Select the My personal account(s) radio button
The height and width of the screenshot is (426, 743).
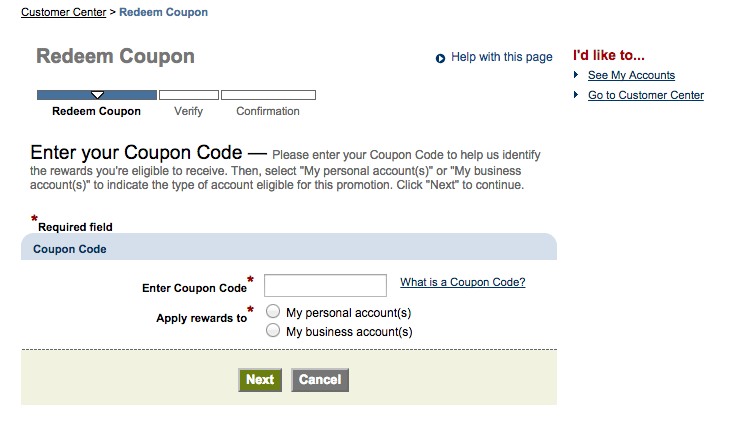pyautogui.click(x=273, y=311)
